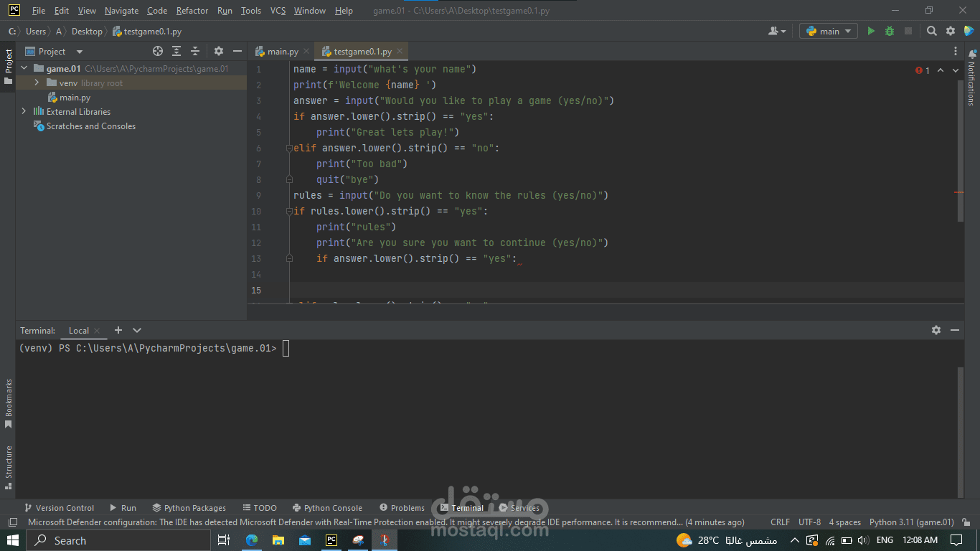The image size is (980, 551).
Task: Open the Problems tool window
Action: tap(402, 508)
